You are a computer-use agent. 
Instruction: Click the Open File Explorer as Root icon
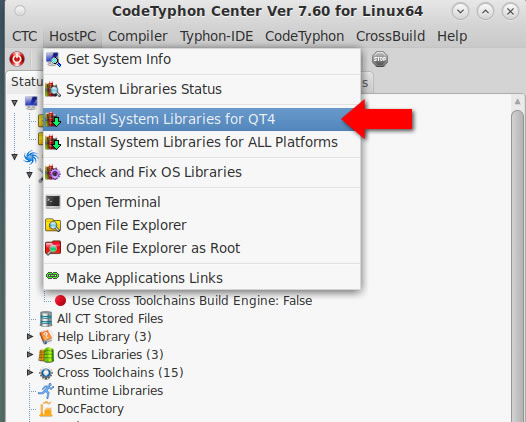pos(53,248)
